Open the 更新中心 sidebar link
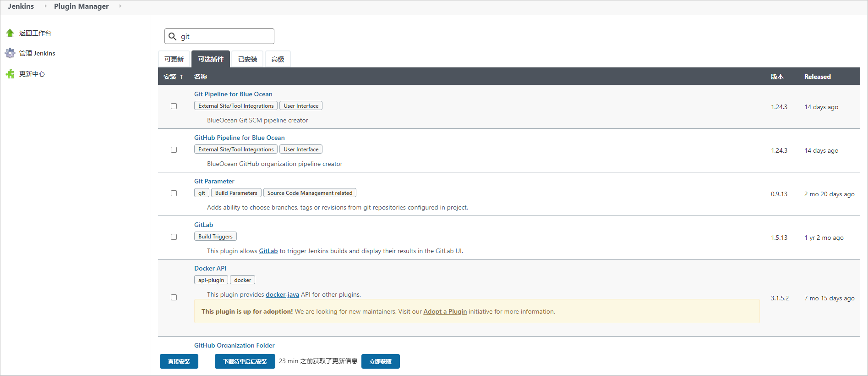This screenshot has height=376, width=868. click(x=32, y=74)
